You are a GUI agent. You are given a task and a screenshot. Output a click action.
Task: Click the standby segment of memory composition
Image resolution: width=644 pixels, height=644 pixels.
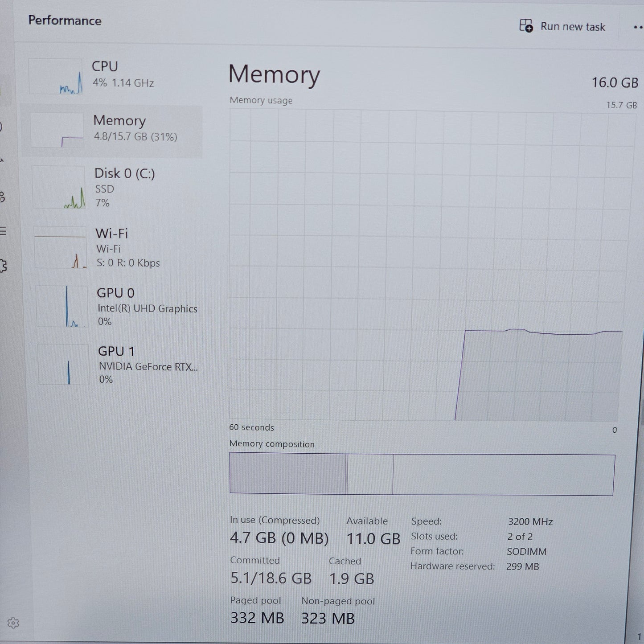pyautogui.click(x=370, y=474)
